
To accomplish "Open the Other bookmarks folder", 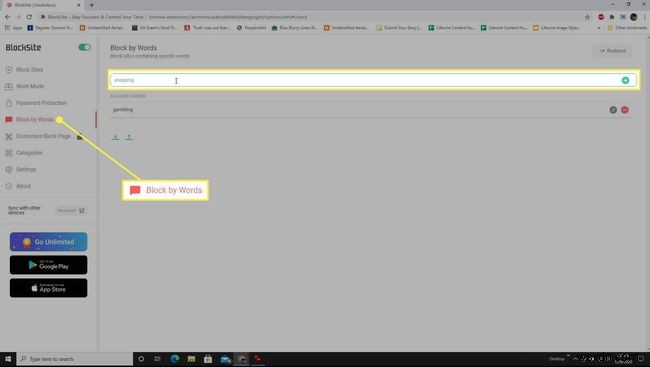I will (627, 28).
